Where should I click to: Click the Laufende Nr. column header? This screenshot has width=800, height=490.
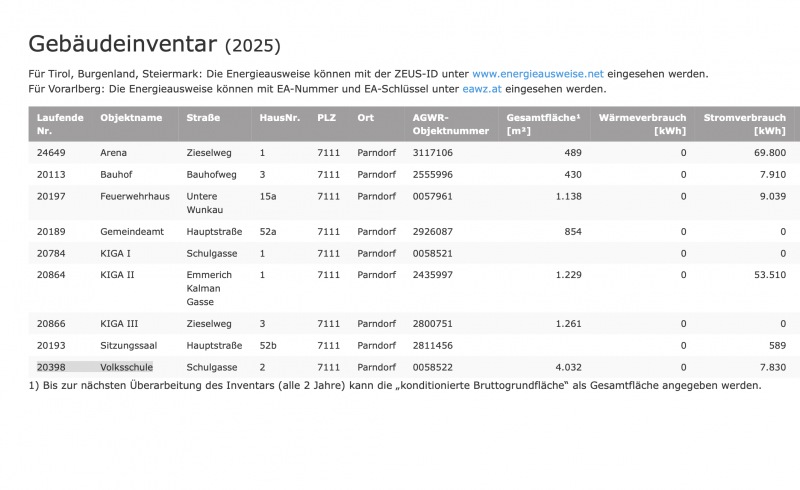[60, 124]
